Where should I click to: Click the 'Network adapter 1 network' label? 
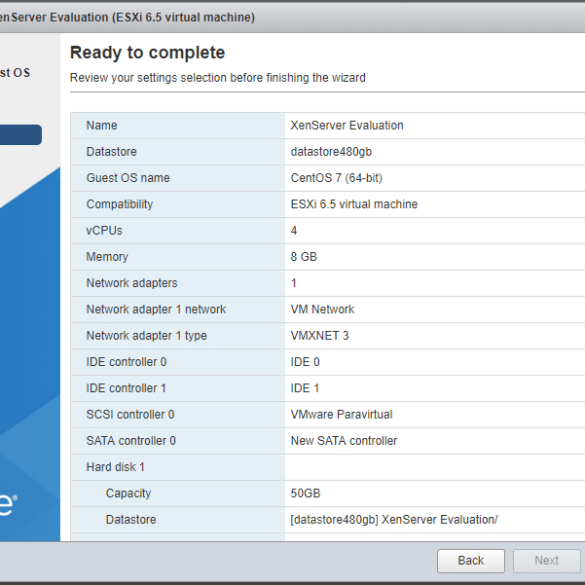[x=156, y=309]
